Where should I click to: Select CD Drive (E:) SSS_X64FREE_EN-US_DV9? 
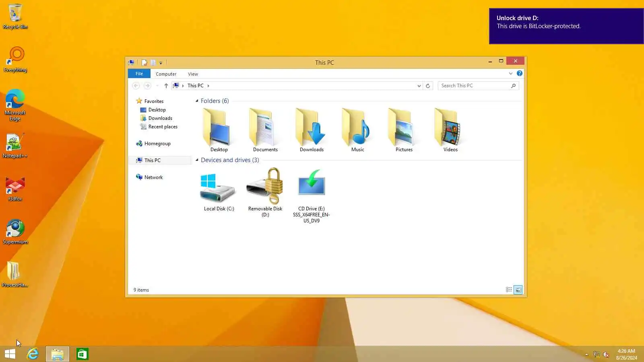pos(312,195)
